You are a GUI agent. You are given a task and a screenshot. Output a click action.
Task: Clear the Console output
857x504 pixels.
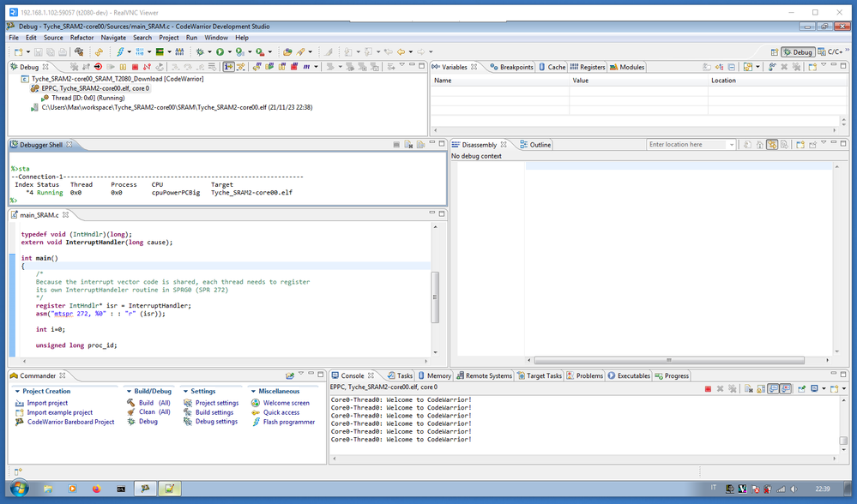point(749,388)
